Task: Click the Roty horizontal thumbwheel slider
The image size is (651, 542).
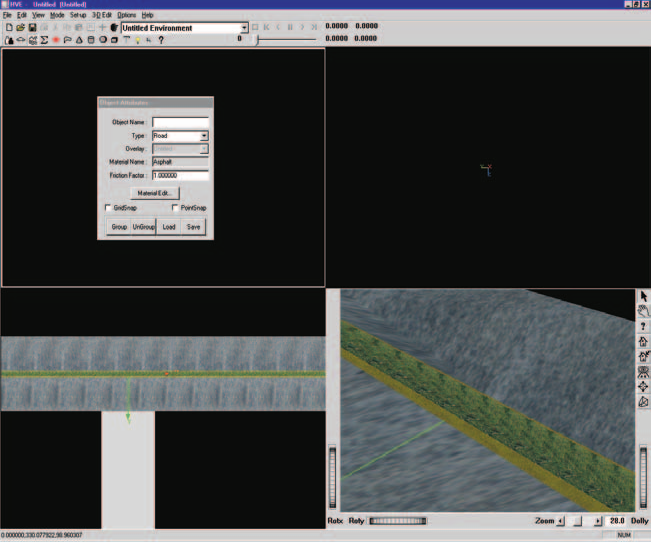Action: point(398,521)
